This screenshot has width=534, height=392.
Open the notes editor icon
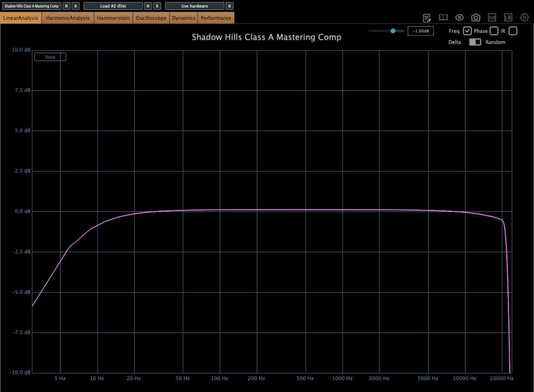tap(426, 18)
